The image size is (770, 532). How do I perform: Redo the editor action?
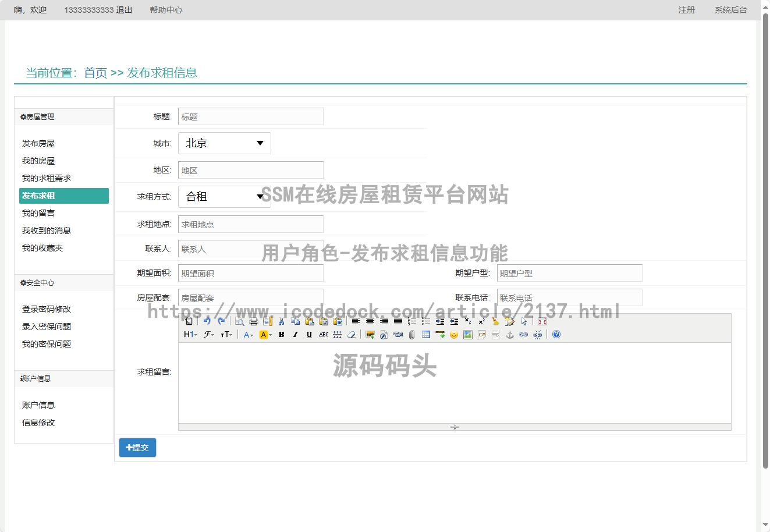click(x=221, y=321)
